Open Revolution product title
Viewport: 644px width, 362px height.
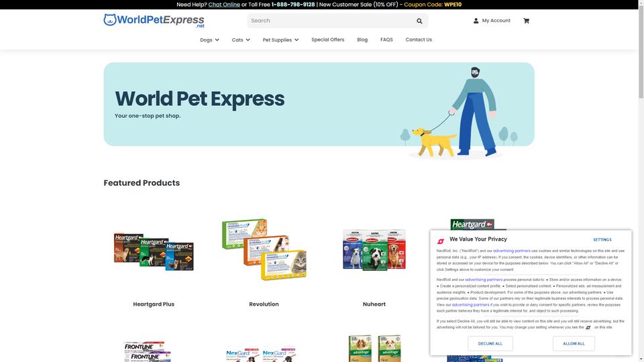[264, 304]
